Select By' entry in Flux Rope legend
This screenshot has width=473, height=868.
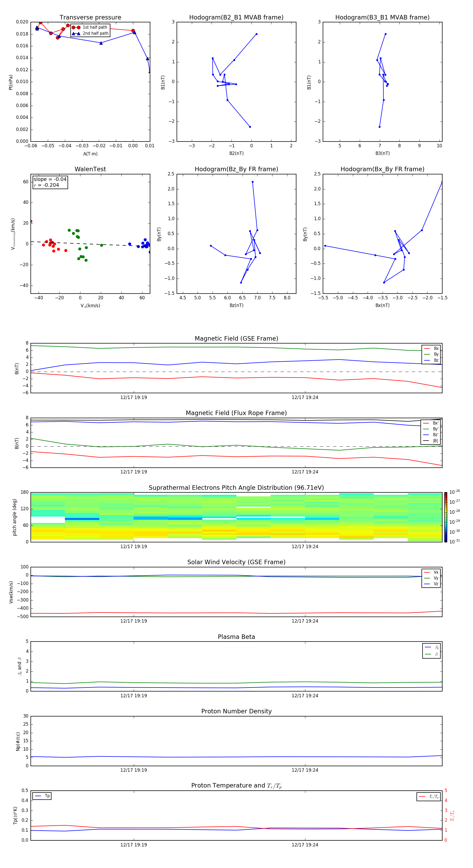[431, 429]
